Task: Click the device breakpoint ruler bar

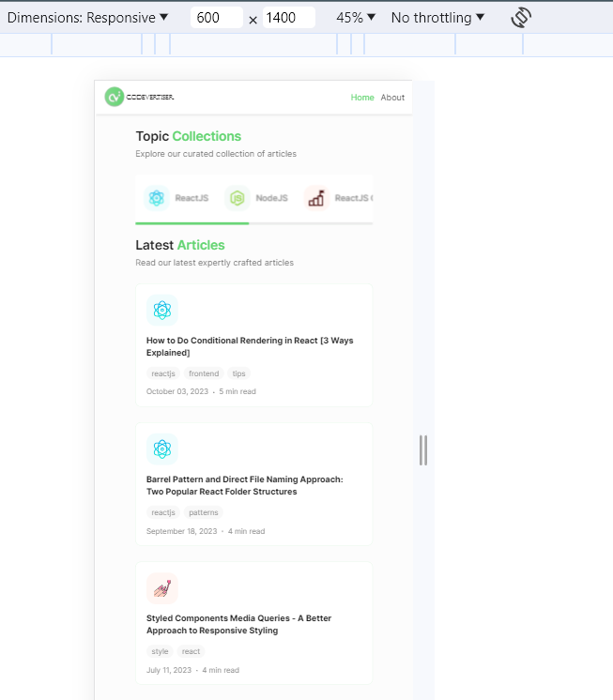Action: coord(306,45)
